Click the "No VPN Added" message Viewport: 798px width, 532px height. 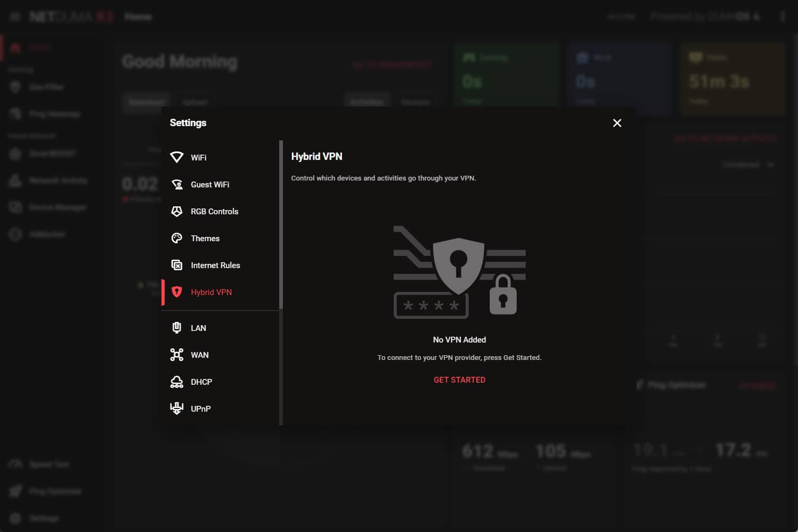[x=459, y=340]
